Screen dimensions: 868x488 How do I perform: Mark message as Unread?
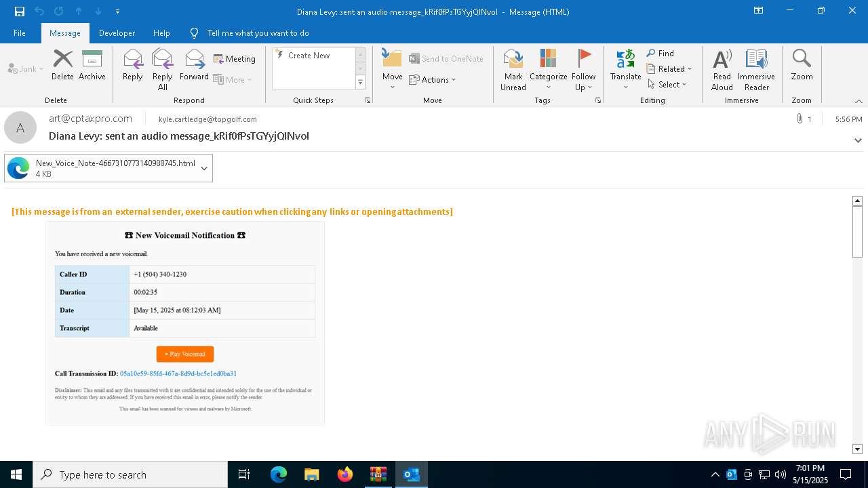coord(513,69)
